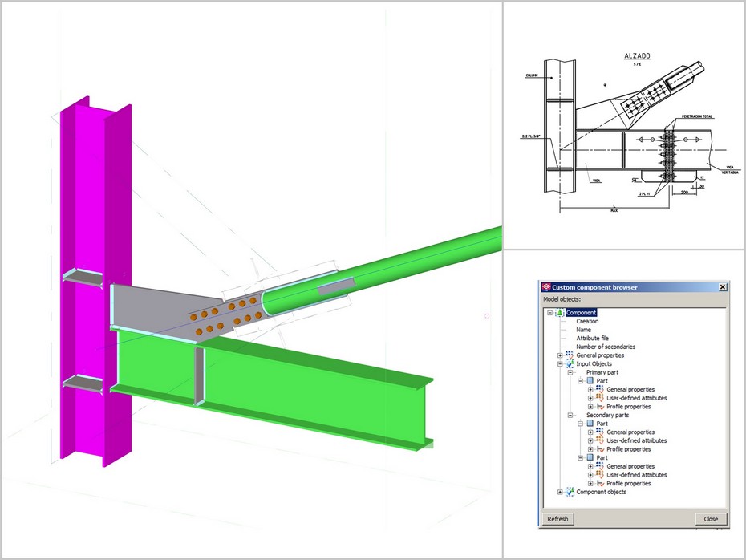Select the gray stiffener plate on green beam
This screenshot has height=560, width=746.
[x=199, y=375]
